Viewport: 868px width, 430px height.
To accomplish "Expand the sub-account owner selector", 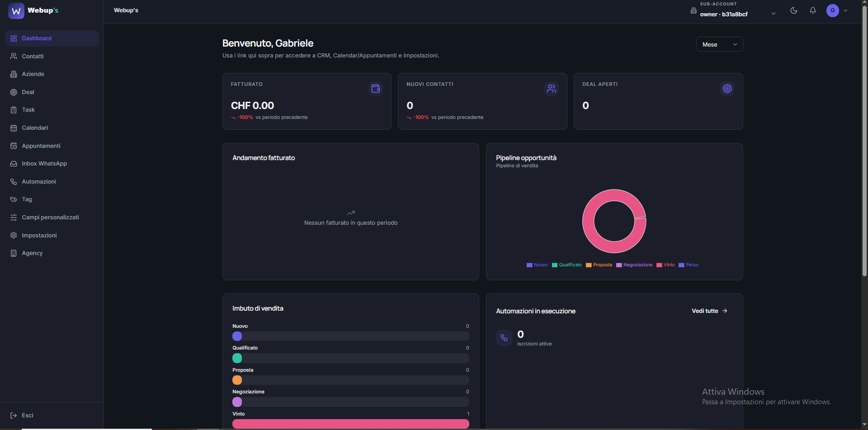I will click(x=733, y=10).
